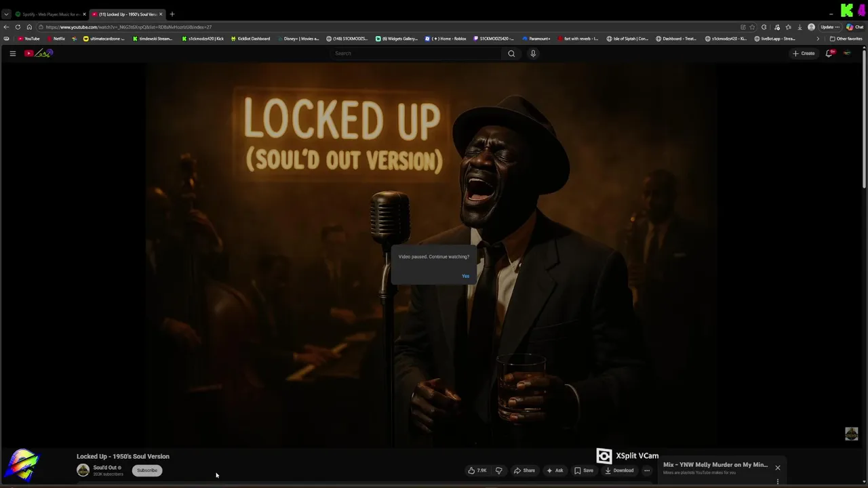Share the Locked Up video
This screenshot has height=488, width=868.
(x=524, y=470)
